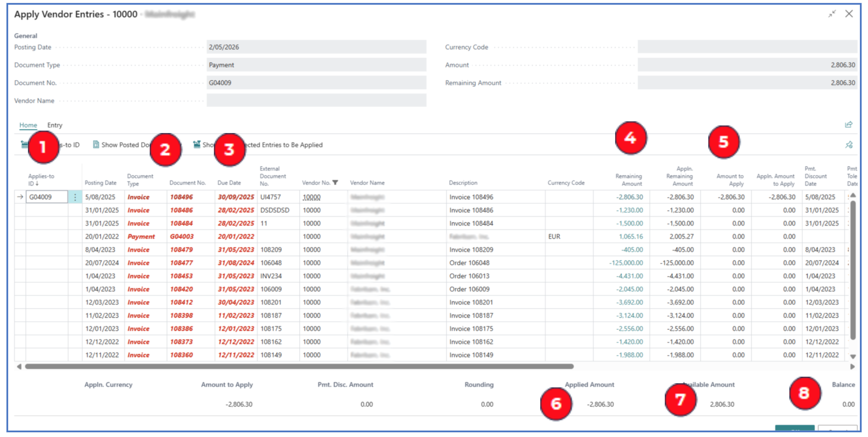Click the collapse-window arrows icon at top right
This screenshot has height=437, width=868.
coord(832,14)
